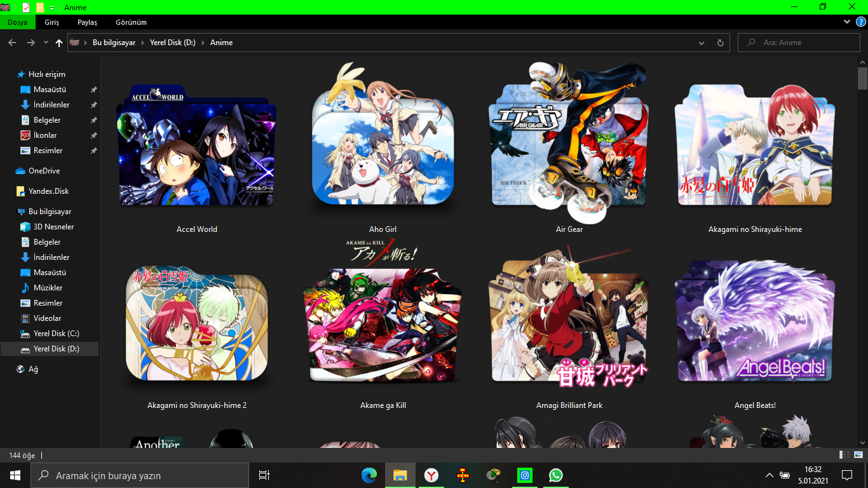Click the battery icon in the system tray
The image size is (868, 488).
[x=785, y=475]
